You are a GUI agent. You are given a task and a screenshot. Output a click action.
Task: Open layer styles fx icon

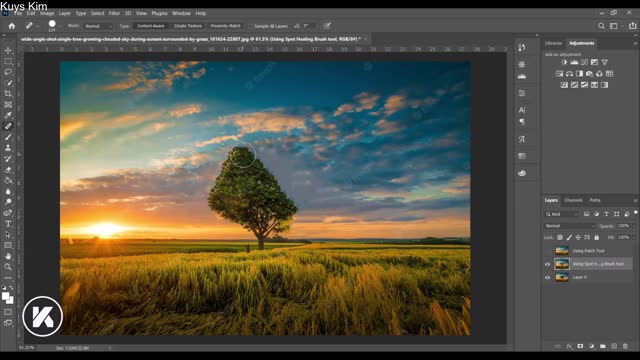click(569, 346)
